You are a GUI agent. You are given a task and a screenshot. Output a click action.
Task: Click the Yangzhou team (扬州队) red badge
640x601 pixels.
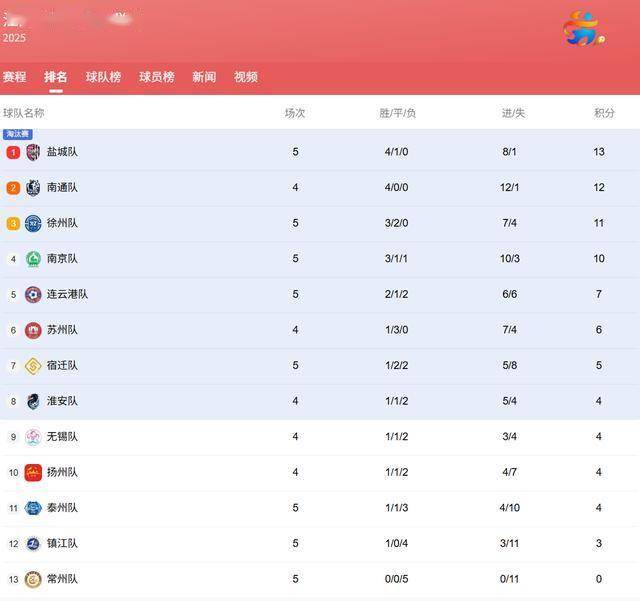[x=33, y=472]
